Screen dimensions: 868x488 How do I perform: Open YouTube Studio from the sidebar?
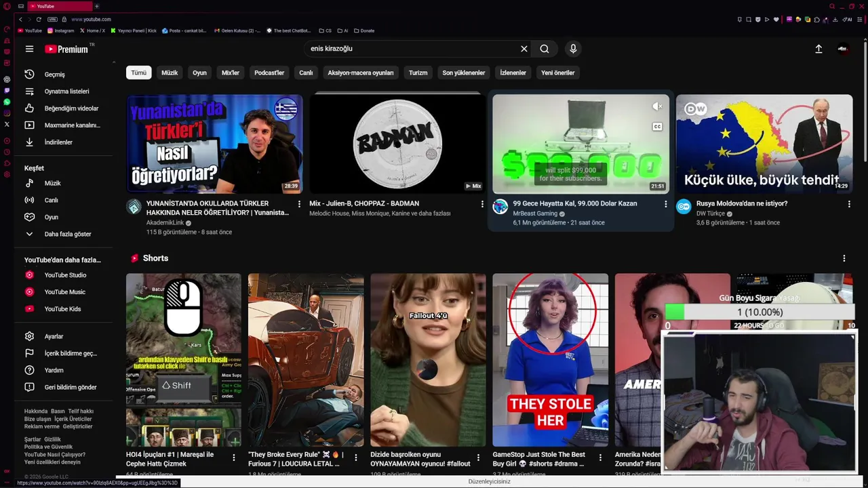(x=64, y=275)
